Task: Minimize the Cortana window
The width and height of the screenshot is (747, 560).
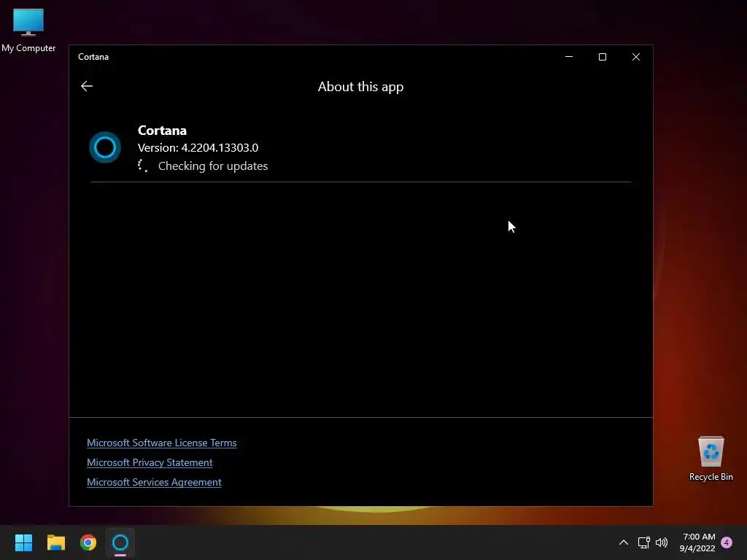Action: point(569,57)
